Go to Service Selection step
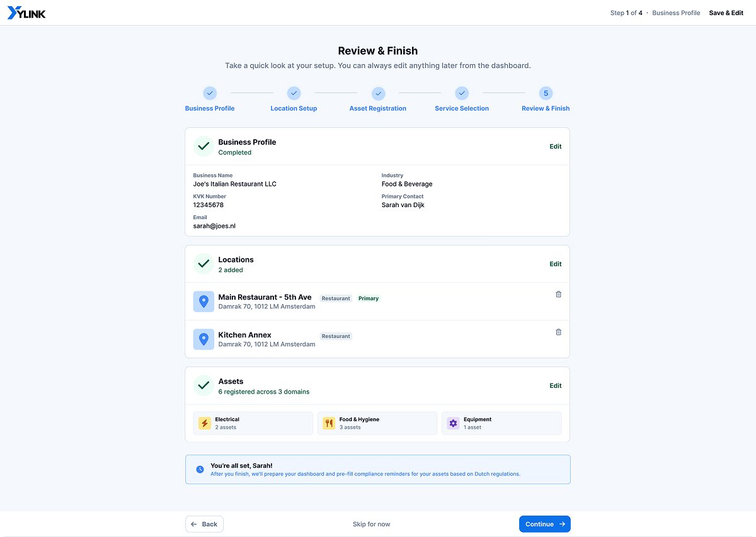Screen dimensions: 756x537 462,99
